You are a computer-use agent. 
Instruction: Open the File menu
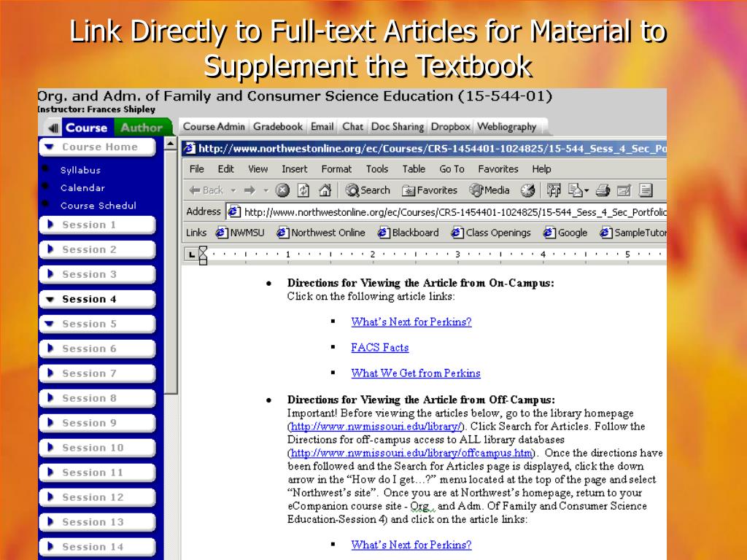coord(196,168)
